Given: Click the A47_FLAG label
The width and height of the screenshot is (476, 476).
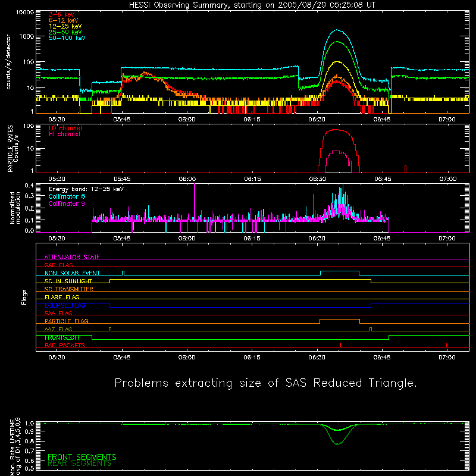Looking at the screenshot, I should click(x=58, y=329).
